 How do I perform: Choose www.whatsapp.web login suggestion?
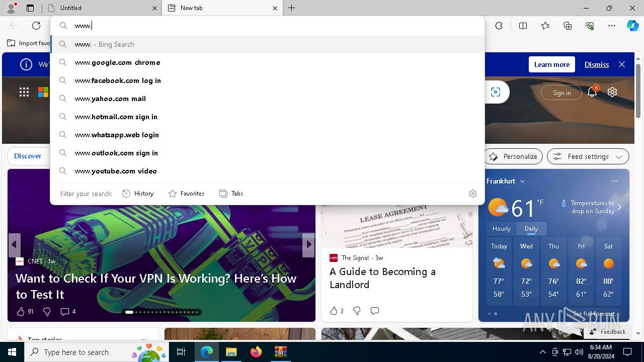click(267, 135)
